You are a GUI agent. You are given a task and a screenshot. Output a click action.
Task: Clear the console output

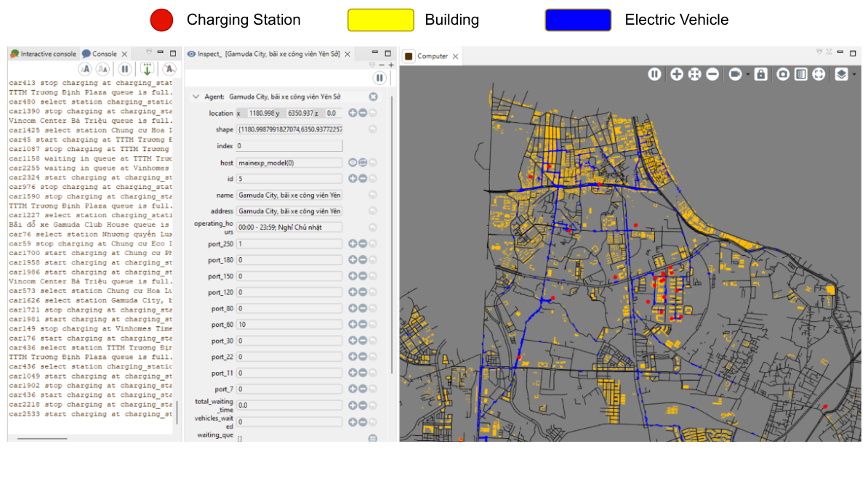(x=169, y=69)
